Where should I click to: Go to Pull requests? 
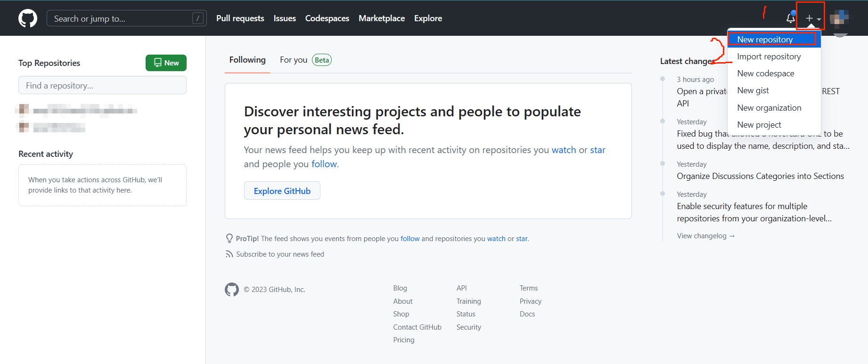point(240,18)
